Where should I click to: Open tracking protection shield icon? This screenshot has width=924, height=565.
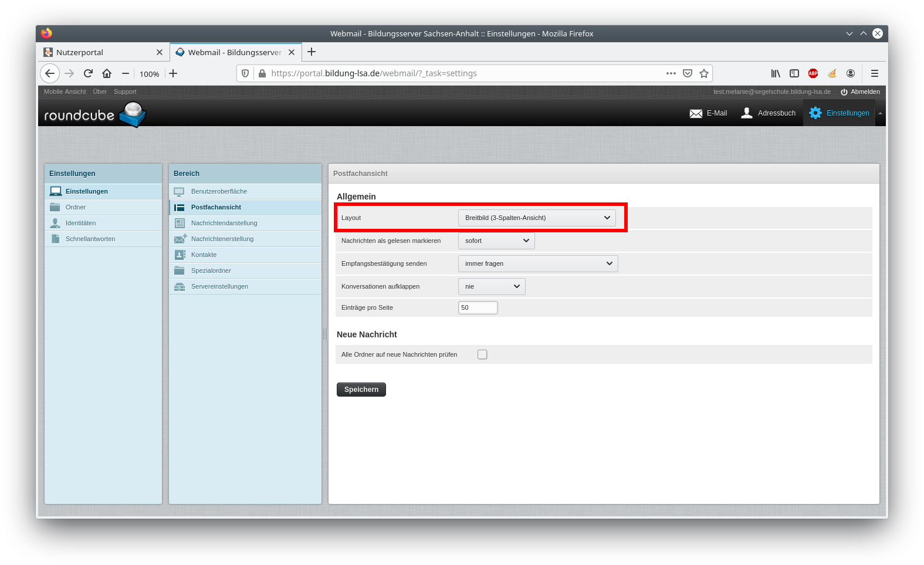point(245,73)
